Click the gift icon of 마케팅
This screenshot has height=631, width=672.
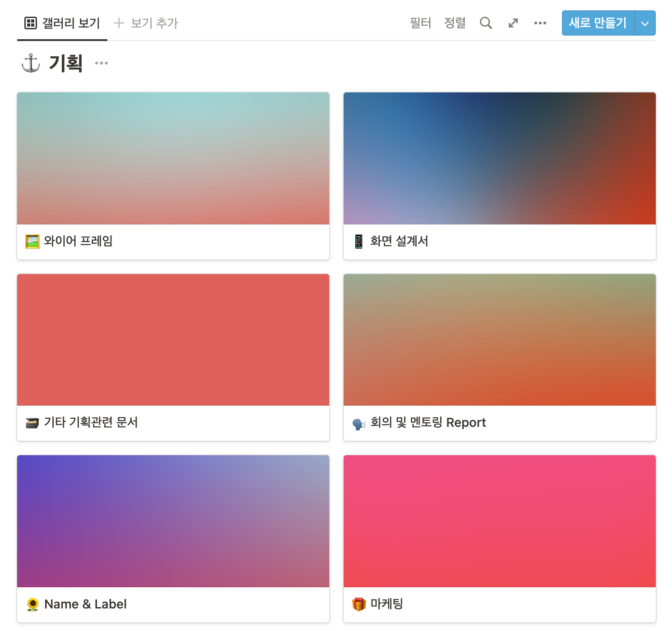tap(359, 604)
